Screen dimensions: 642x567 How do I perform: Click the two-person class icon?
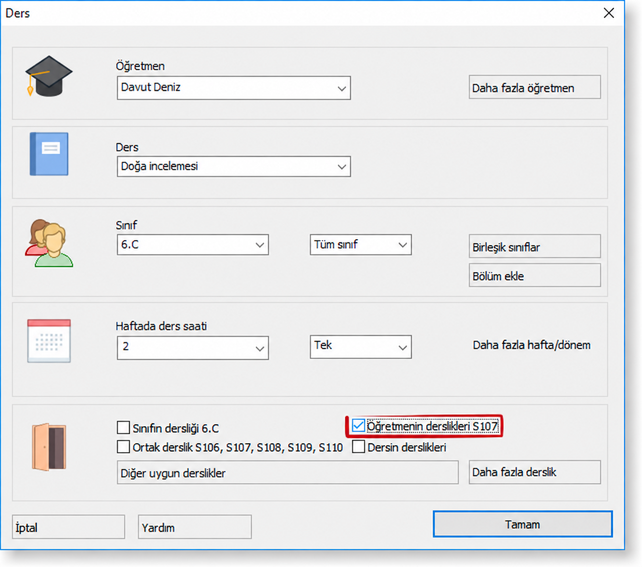[x=49, y=243]
